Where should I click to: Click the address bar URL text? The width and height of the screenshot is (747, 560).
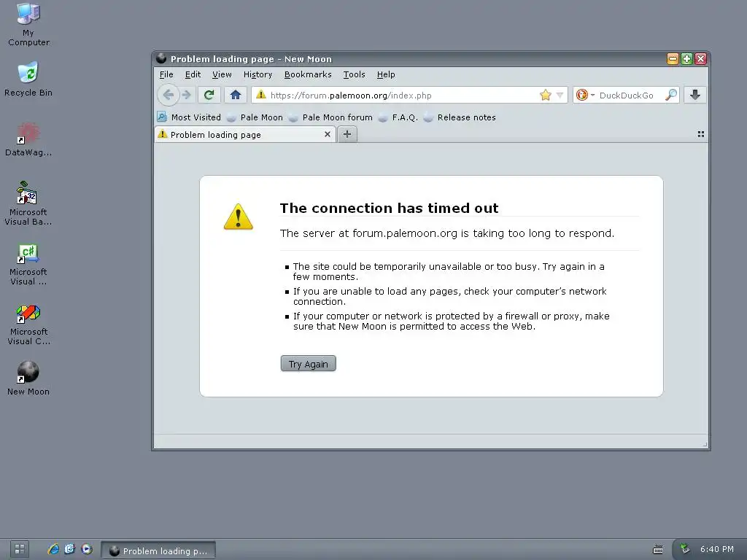351,96
